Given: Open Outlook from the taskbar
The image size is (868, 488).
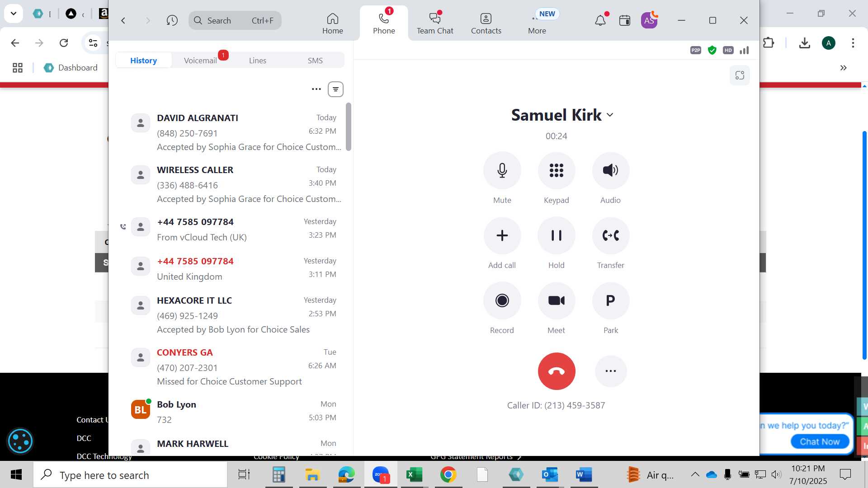Looking at the screenshot, I should pos(550,475).
